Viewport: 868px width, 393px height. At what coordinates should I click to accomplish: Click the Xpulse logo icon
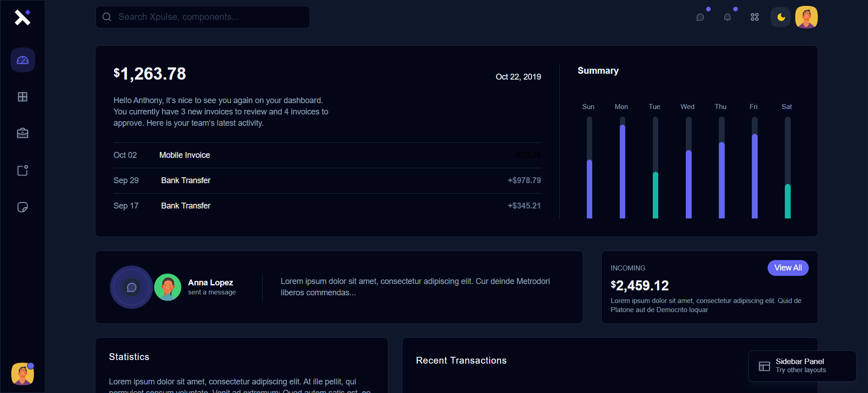(x=22, y=17)
